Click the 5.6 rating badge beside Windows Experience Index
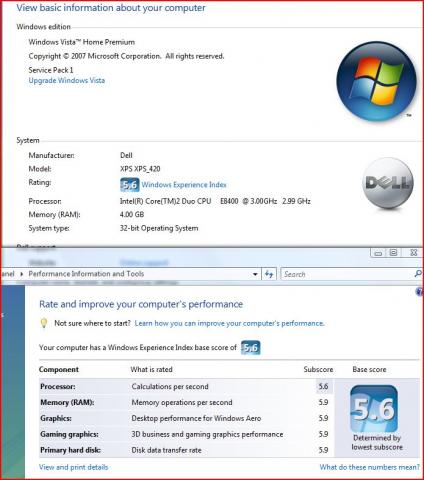 point(130,185)
